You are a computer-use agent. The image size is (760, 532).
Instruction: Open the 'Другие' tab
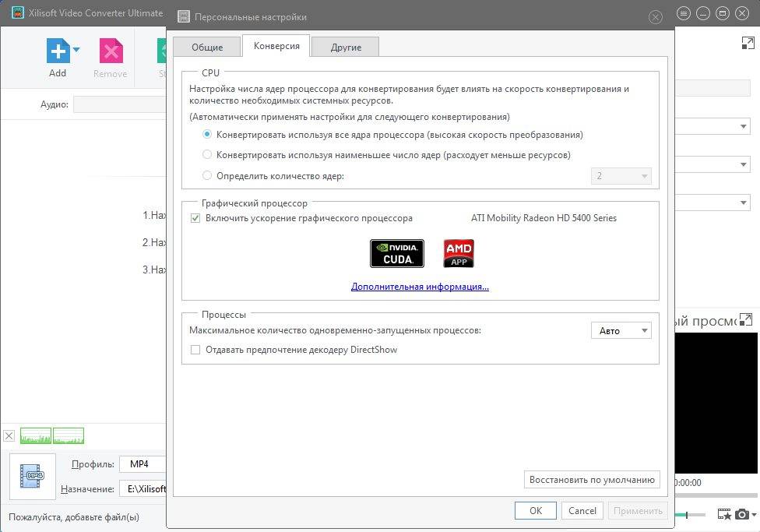click(x=346, y=47)
